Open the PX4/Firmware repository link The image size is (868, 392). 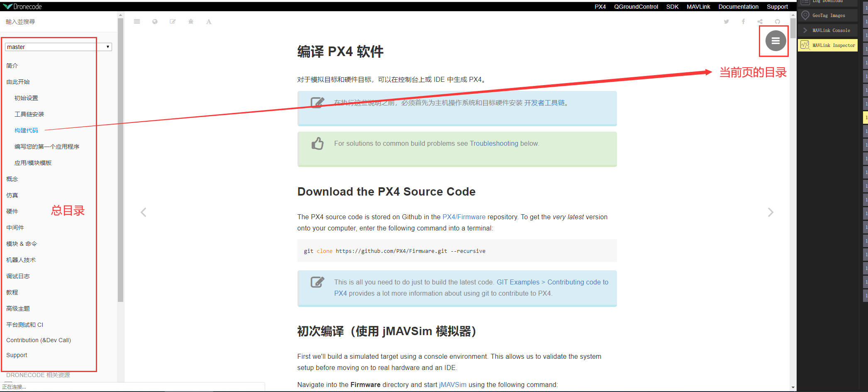coord(464,217)
